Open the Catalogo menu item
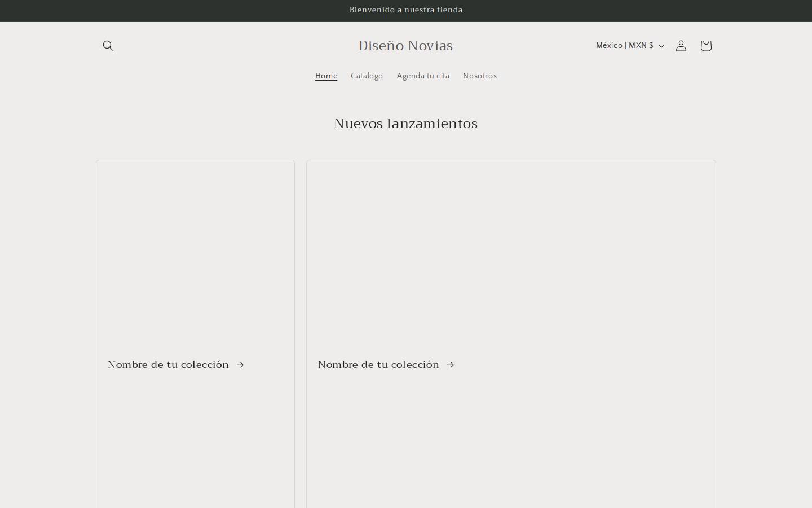The image size is (812, 508). click(367, 76)
